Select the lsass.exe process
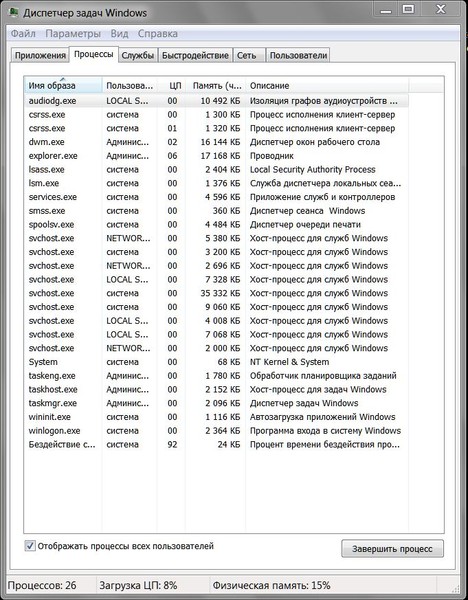 pyautogui.click(x=216, y=170)
